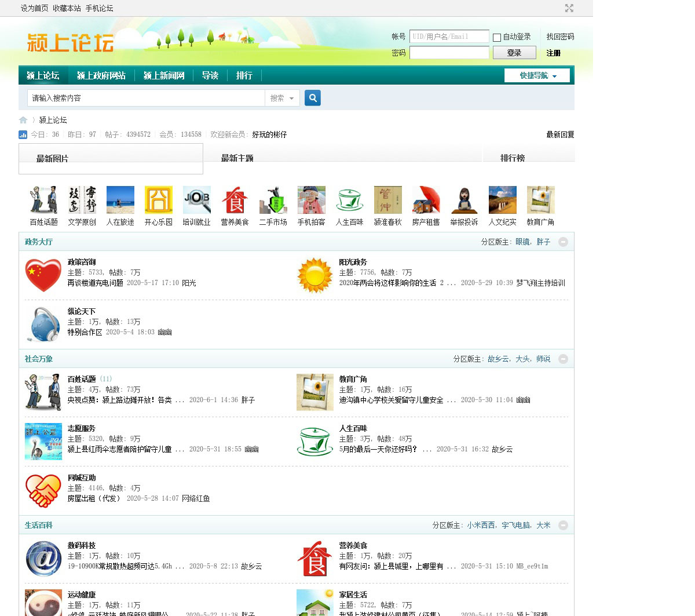The height and width of the screenshot is (616, 695).
Task: Click the 阳光政务 sun icon
Action: click(314, 275)
